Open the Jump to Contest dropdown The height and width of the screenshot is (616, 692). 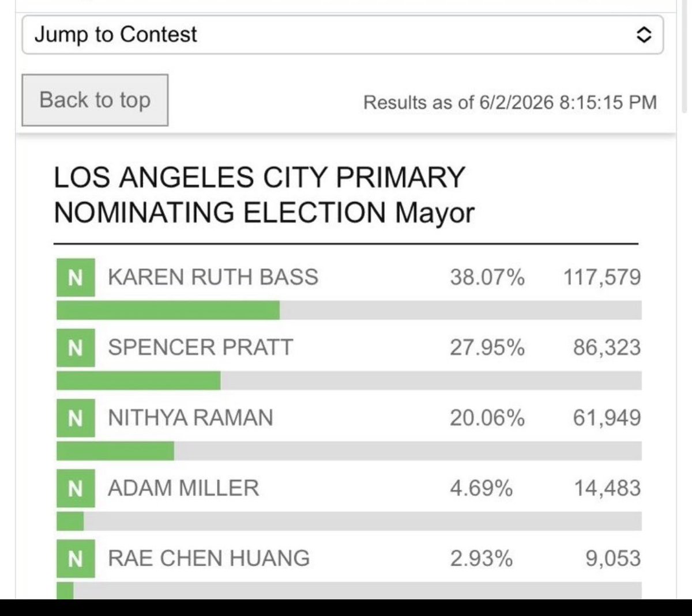pos(343,35)
